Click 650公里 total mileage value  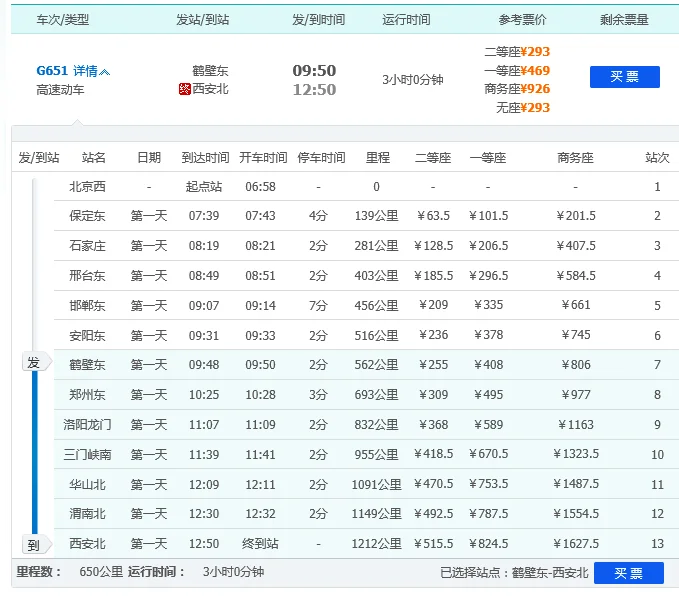(x=101, y=572)
